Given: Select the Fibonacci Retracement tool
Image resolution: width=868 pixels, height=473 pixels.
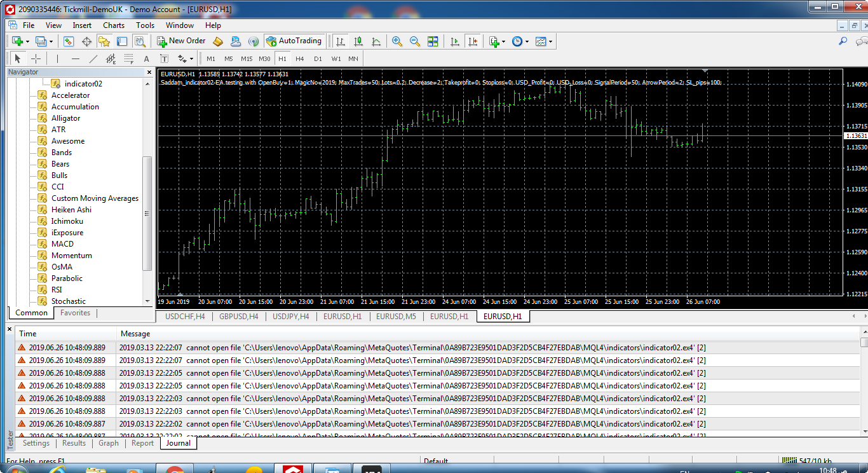Looking at the screenshot, I should click(128, 58).
